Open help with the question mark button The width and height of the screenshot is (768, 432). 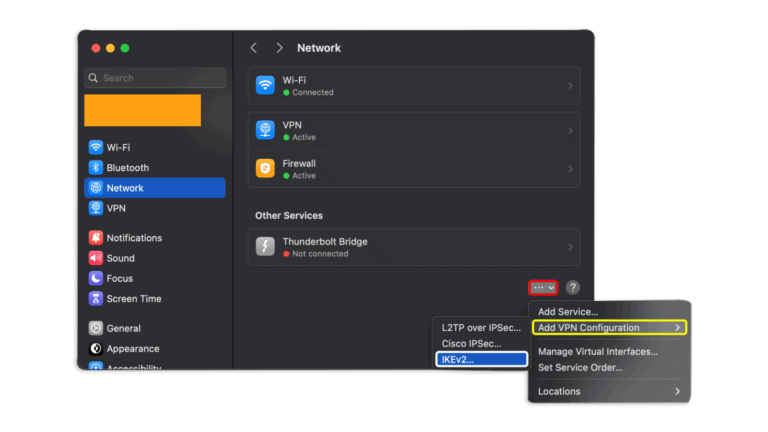coord(573,288)
